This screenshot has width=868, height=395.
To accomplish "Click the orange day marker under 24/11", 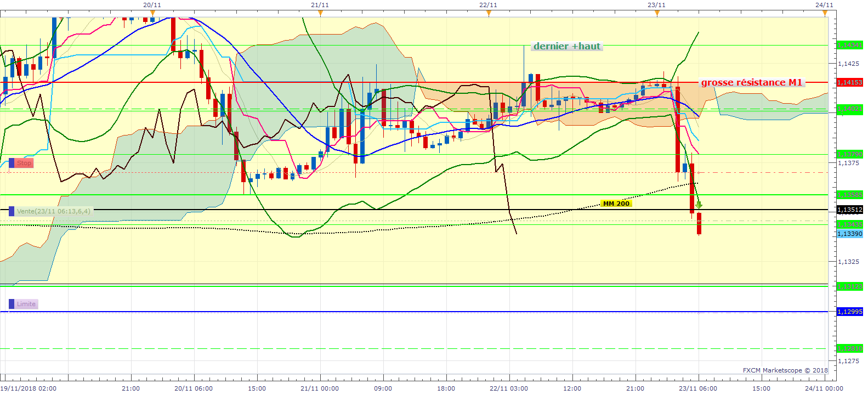I will coord(825,14).
